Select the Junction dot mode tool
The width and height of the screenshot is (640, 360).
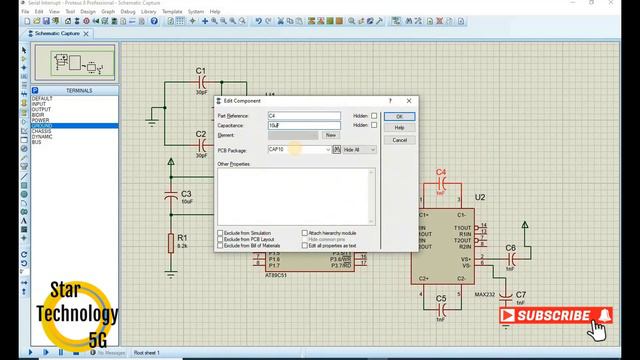[24, 68]
